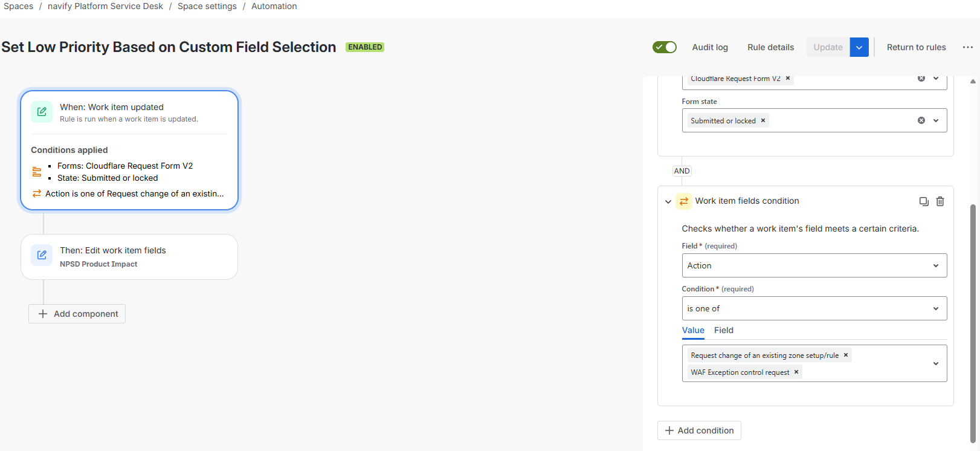Open Space settings breadcrumb
Viewport: 980px width, 451px height.
[207, 6]
